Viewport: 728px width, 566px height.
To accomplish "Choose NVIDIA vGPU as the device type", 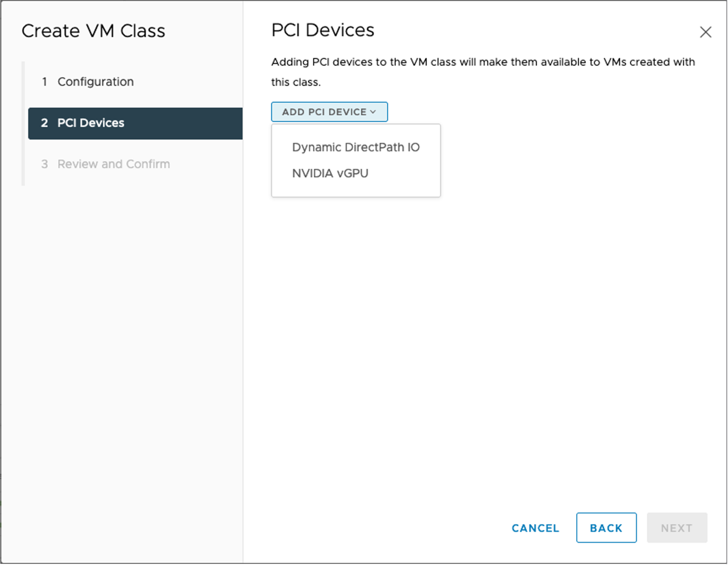I will click(x=329, y=173).
